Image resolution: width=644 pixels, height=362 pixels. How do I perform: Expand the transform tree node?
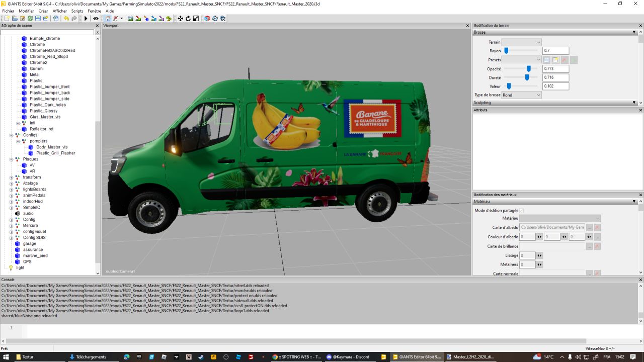[x=12, y=177]
